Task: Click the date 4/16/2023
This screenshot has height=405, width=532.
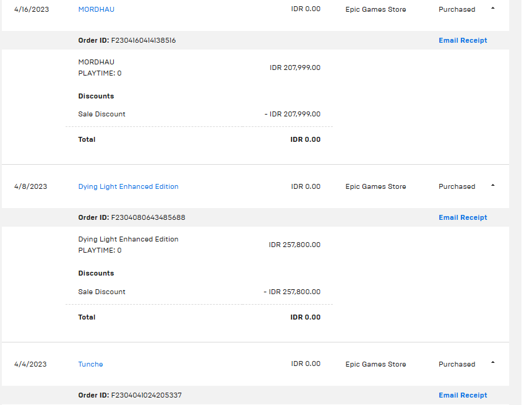Action: click(x=32, y=9)
